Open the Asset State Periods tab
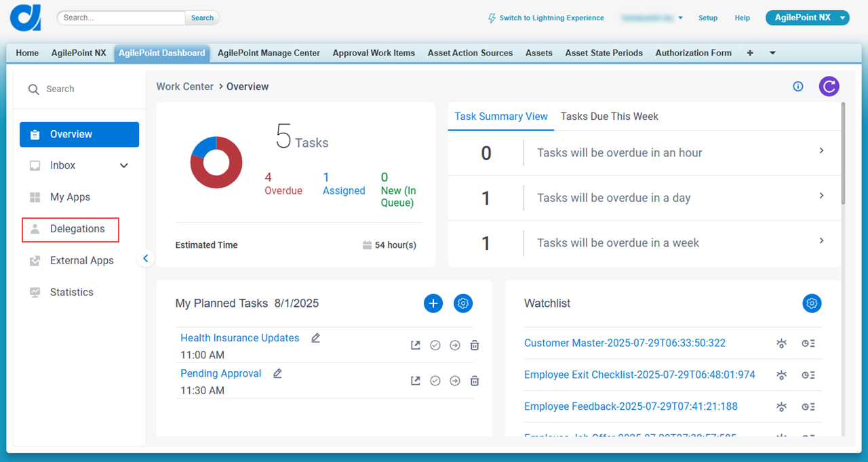The width and height of the screenshot is (868, 462). [604, 53]
